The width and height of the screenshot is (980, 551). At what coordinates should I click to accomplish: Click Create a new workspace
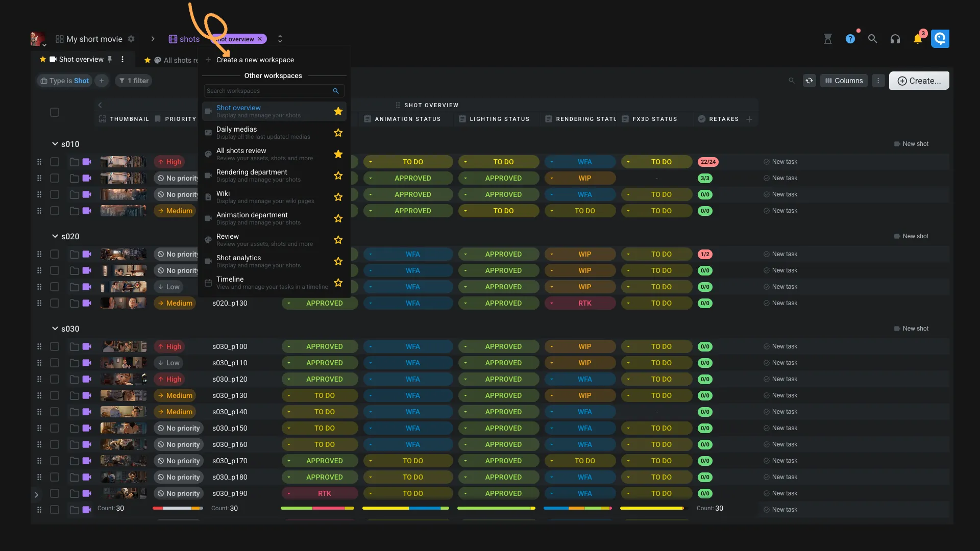coord(255,60)
